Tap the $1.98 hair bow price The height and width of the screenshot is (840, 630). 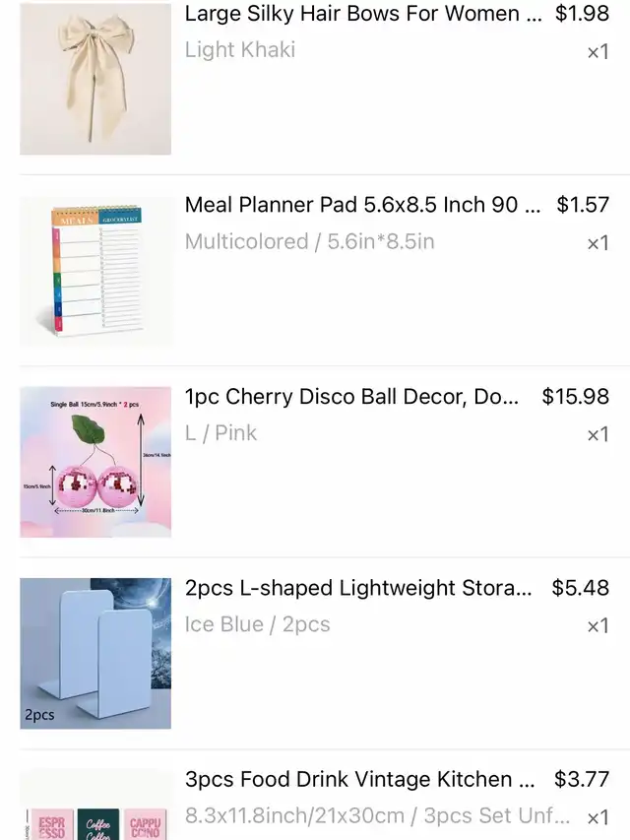click(582, 14)
